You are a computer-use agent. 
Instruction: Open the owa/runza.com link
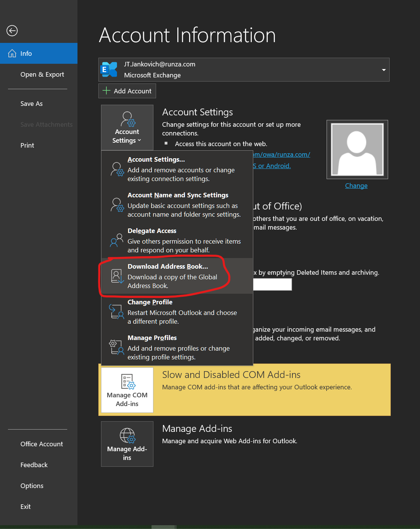[x=282, y=154]
